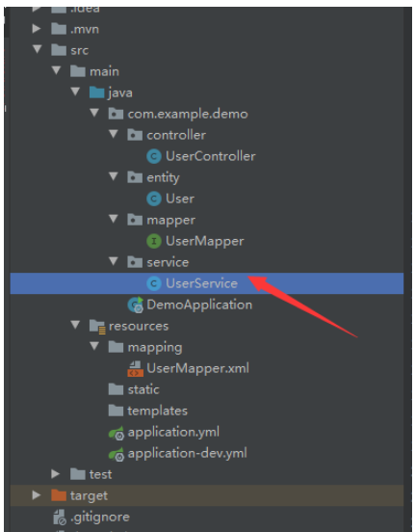
Task: Click the User entity class icon
Action: tap(154, 199)
